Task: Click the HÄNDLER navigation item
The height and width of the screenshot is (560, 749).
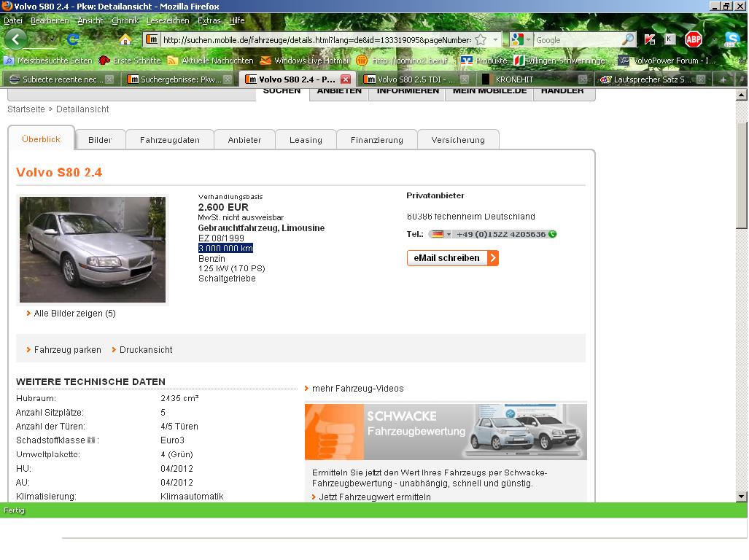Action: 562,92
